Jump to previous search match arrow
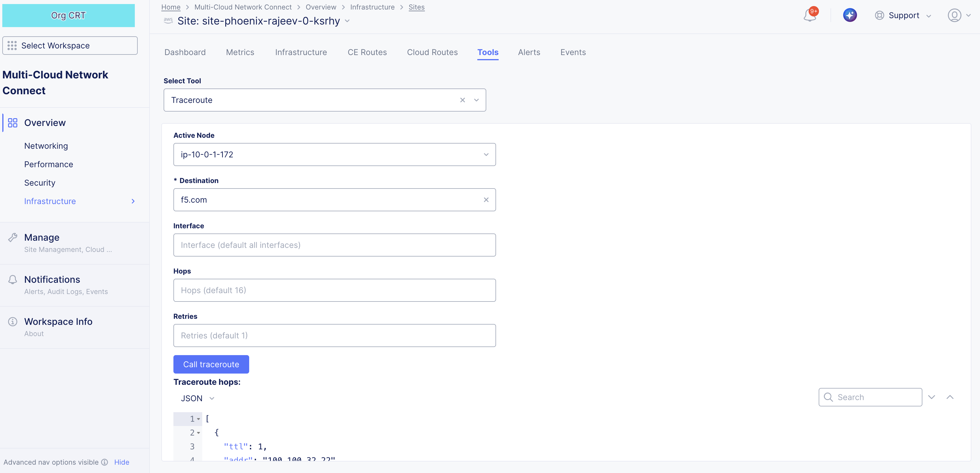 tap(949, 397)
